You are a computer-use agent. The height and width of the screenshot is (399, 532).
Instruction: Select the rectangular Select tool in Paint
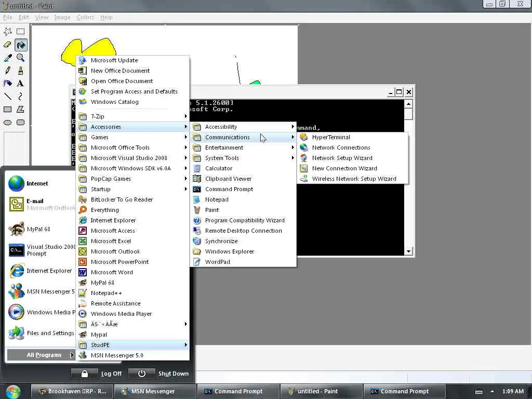click(21, 32)
